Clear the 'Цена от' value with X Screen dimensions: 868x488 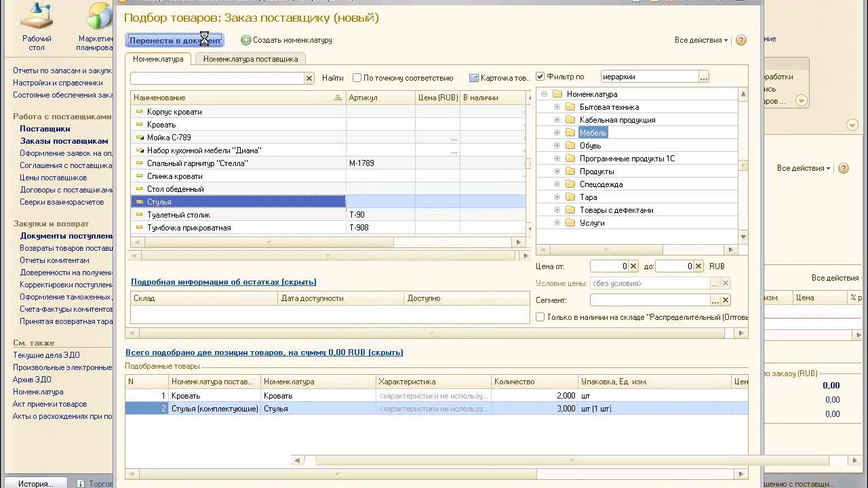[633, 266]
